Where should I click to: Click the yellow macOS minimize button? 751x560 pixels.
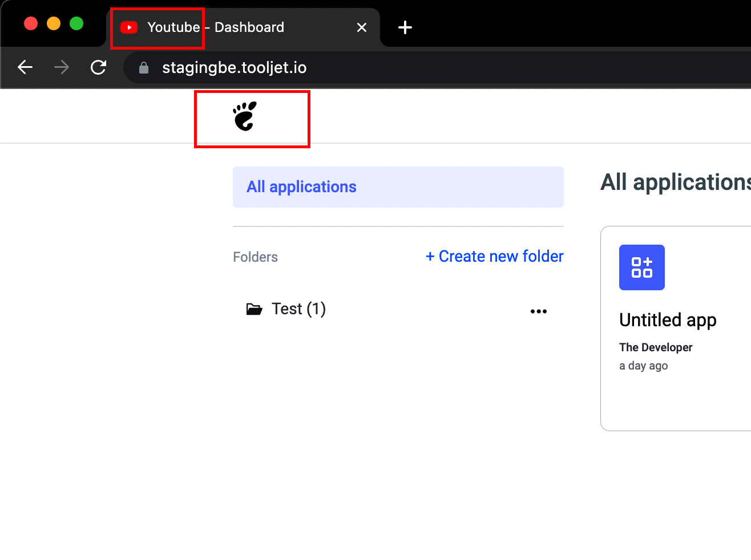pyautogui.click(x=54, y=23)
